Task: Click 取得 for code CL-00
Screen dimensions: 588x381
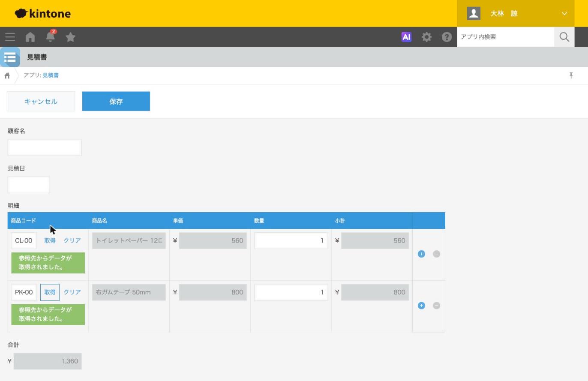Action: click(x=50, y=240)
